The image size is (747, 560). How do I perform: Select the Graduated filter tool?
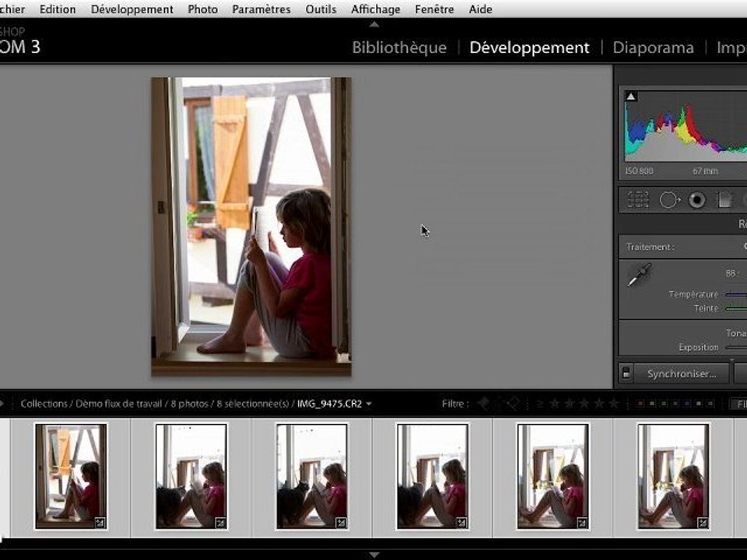[x=724, y=200]
